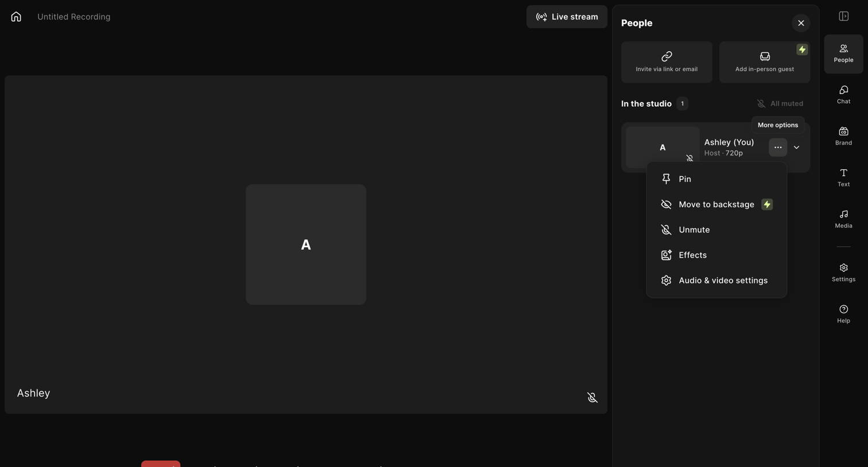The width and height of the screenshot is (868, 467).
Task: Go to the home icon
Action: tap(16, 17)
